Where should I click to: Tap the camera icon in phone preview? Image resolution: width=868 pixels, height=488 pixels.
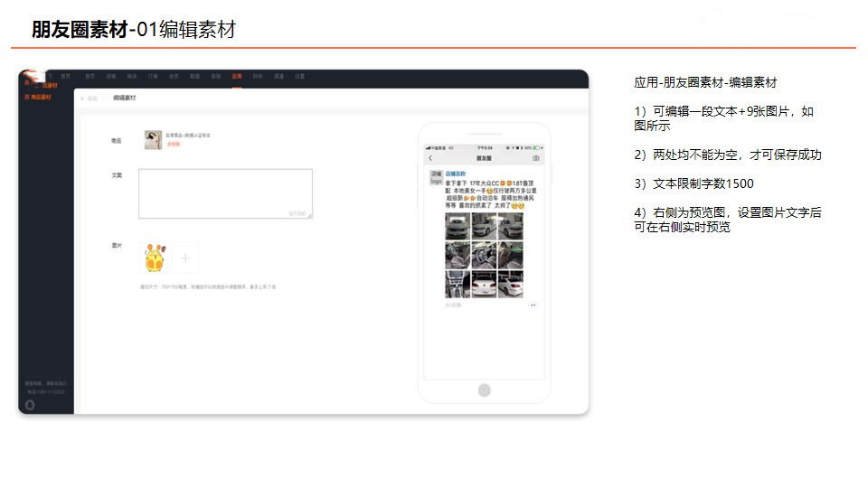coord(536,158)
